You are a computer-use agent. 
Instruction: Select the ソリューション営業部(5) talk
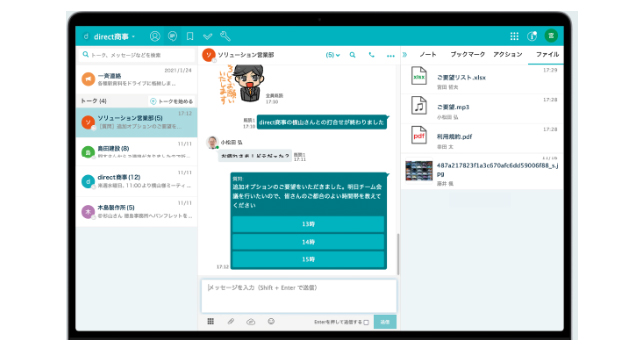(x=136, y=122)
